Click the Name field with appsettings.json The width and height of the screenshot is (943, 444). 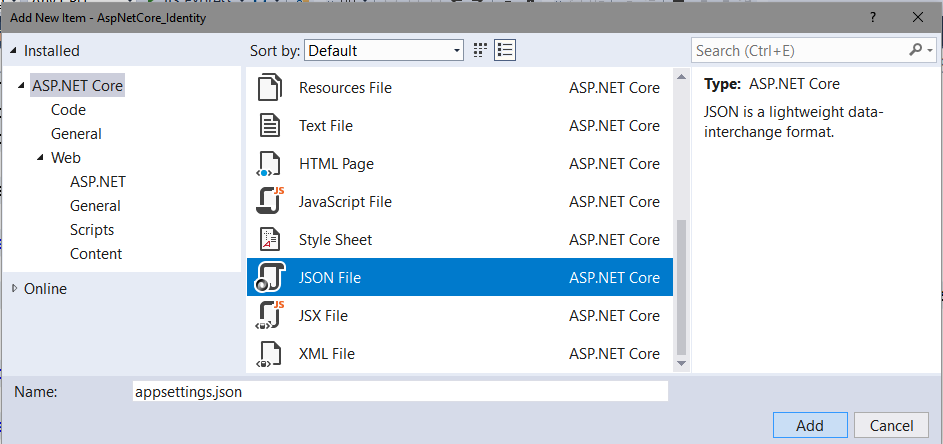pyautogui.click(x=401, y=392)
